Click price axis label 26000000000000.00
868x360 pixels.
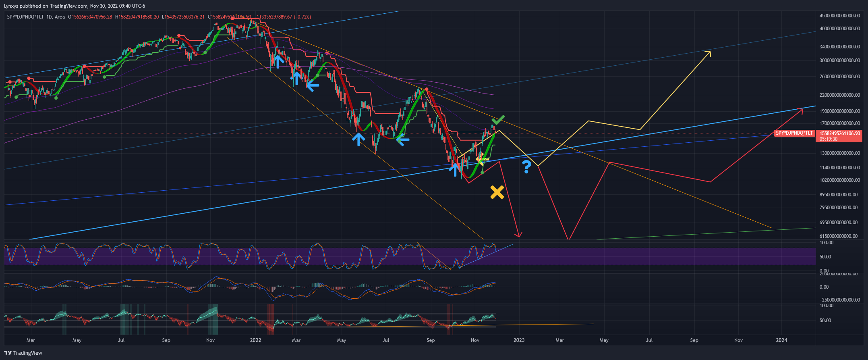[840, 77]
